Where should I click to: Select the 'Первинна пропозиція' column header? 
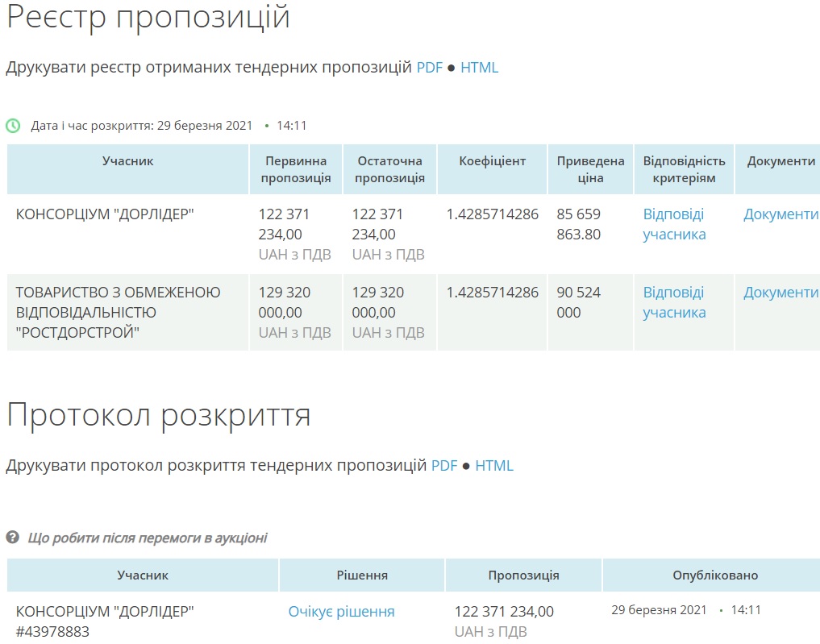[296, 169]
